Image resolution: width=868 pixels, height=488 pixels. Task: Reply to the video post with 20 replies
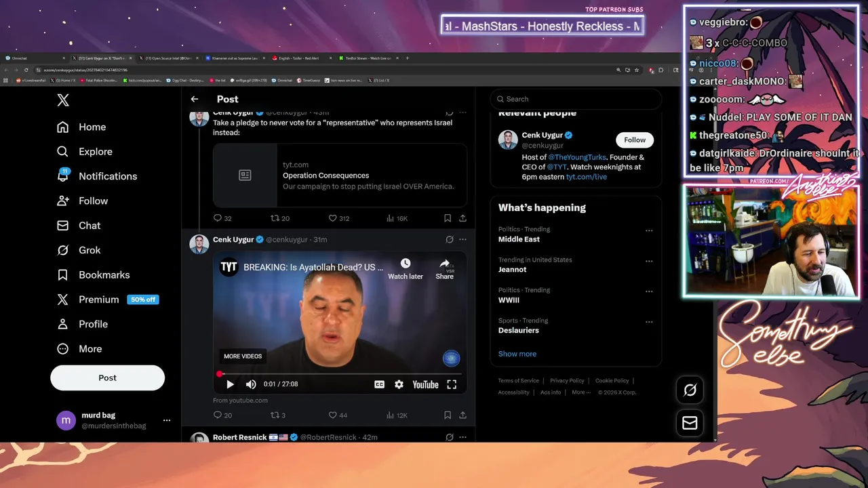(222, 415)
